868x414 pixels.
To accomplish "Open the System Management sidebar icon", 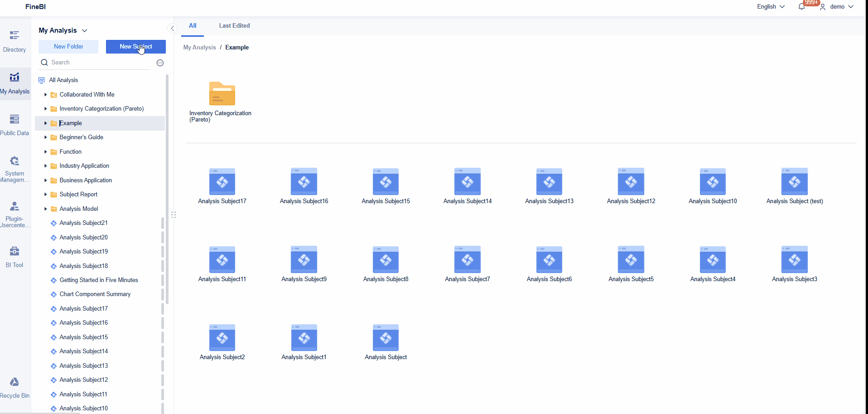I will [14, 161].
